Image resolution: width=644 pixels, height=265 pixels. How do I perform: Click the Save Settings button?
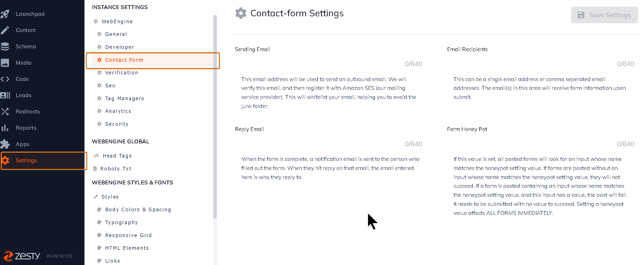604,15
